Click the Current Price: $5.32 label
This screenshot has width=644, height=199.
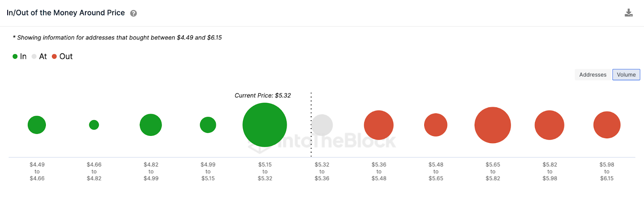point(262,96)
